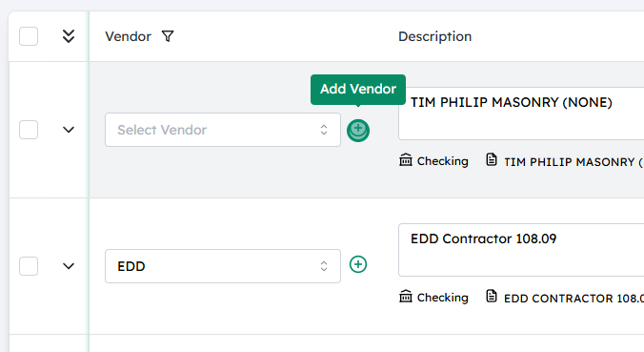This screenshot has width=644, height=352.
Task: Click the bank icon in EDD Contractor row
Action: coord(406,296)
